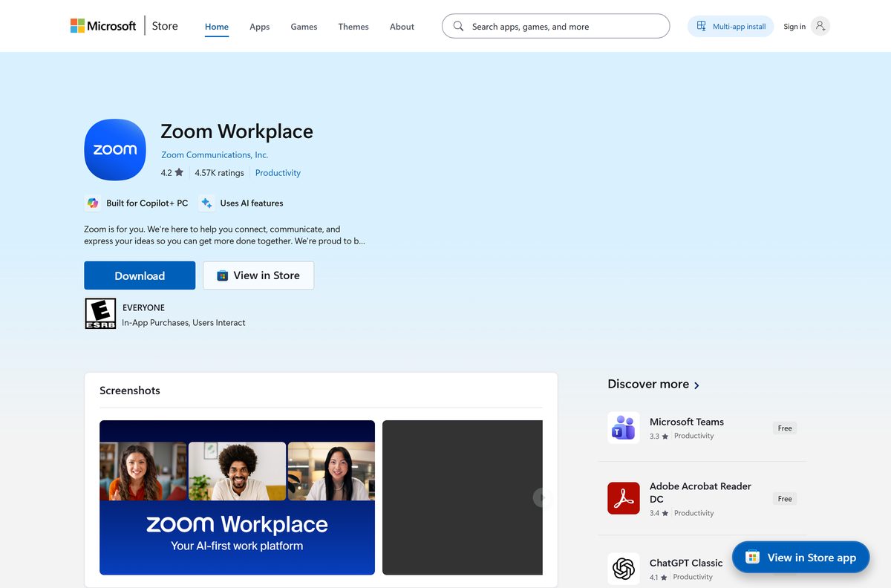Click ChatGPT Classic 4.1 rating text
This screenshot has height=588, width=891.
[x=659, y=578]
